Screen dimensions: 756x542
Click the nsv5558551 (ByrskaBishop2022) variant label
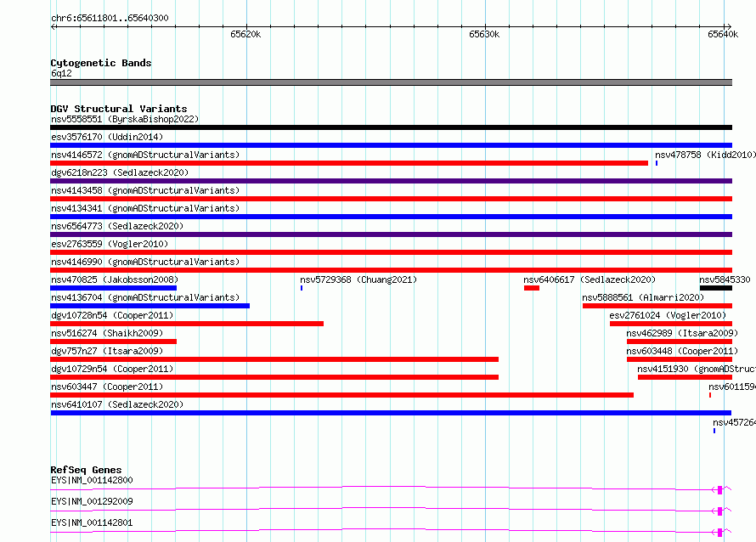125,119
